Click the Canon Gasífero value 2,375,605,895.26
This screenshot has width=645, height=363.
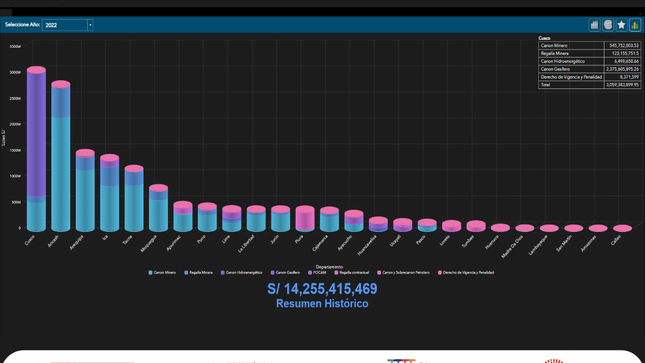pos(622,69)
